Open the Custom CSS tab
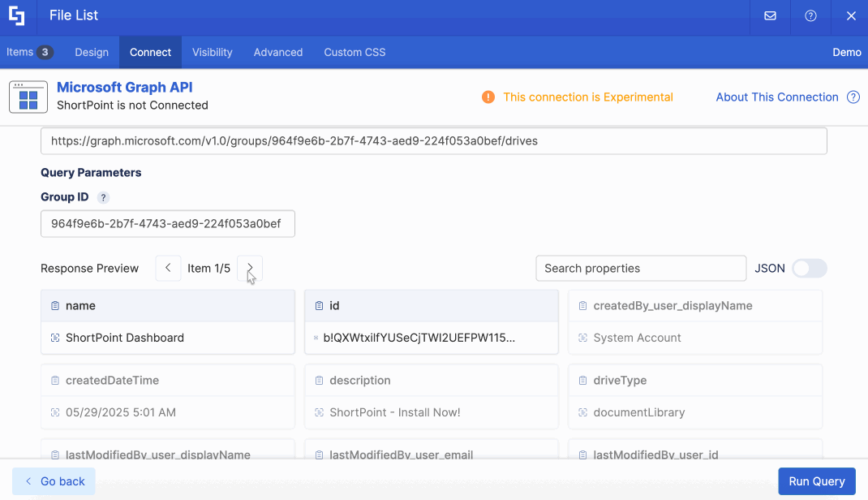The height and width of the screenshot is (500, 868). 355,52
